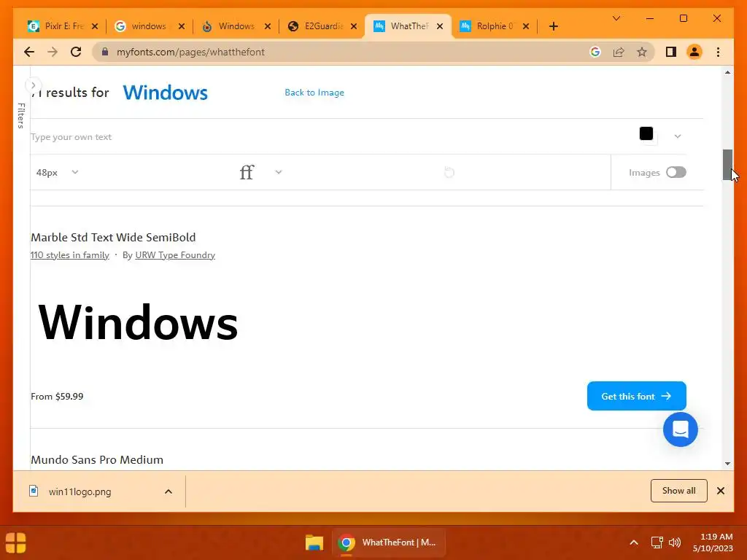Viewport: 747px width, 560px height.
Task: Open File Explorer from taskbar
Action: point(314,542)
